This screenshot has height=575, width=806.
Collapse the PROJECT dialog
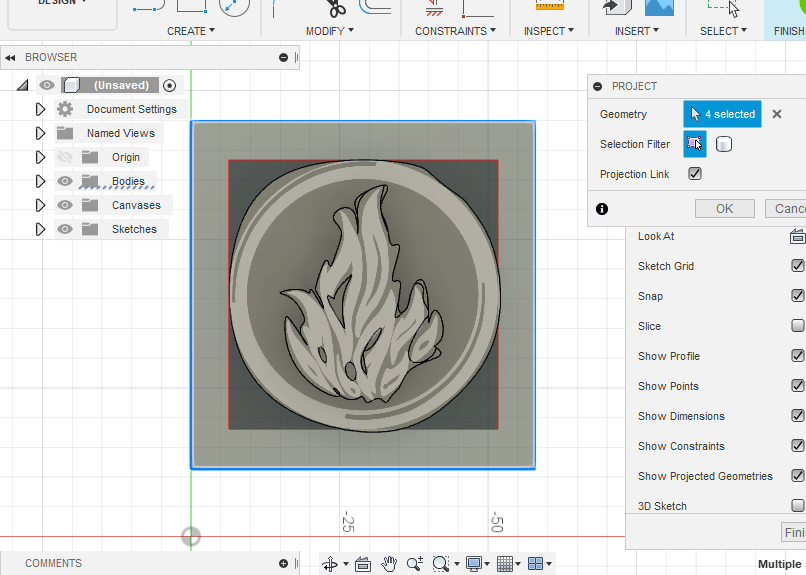click(x=597, y=86)
